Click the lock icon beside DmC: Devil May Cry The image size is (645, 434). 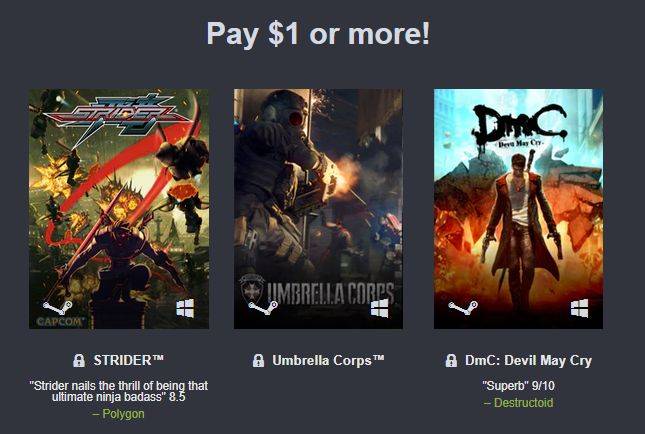click(451, 361)
